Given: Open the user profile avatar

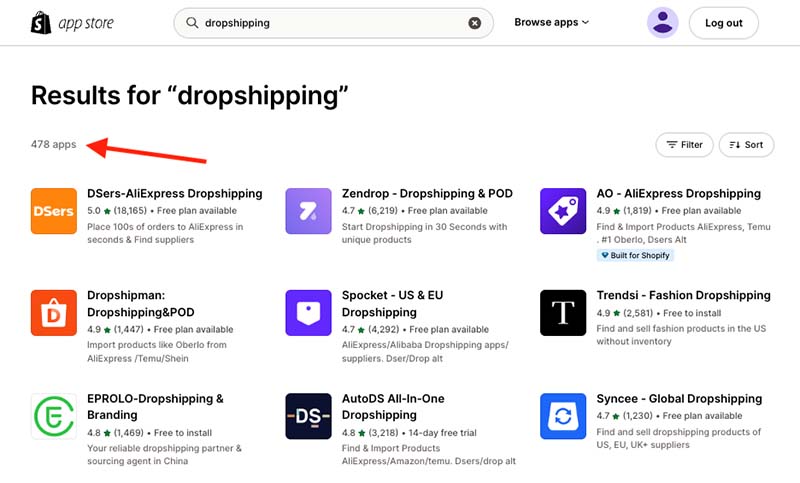Looking at the screenshot, I should point(662,22).
